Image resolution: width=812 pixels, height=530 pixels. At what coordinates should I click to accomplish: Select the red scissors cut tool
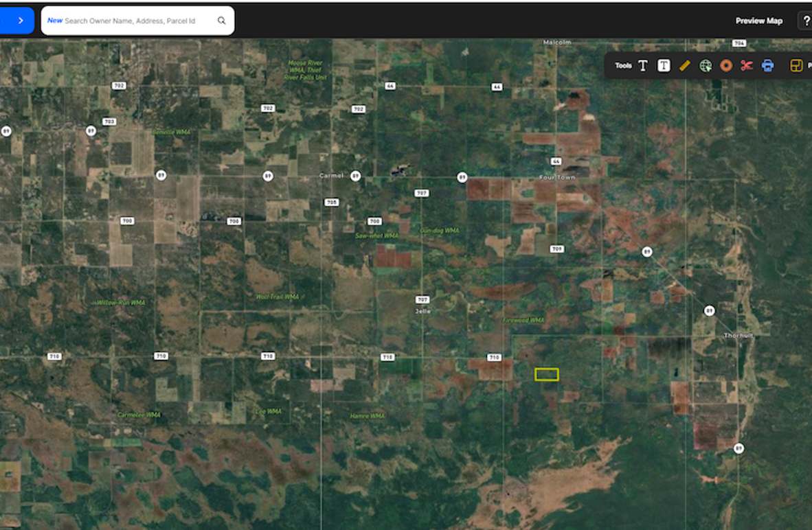(747, 66)
